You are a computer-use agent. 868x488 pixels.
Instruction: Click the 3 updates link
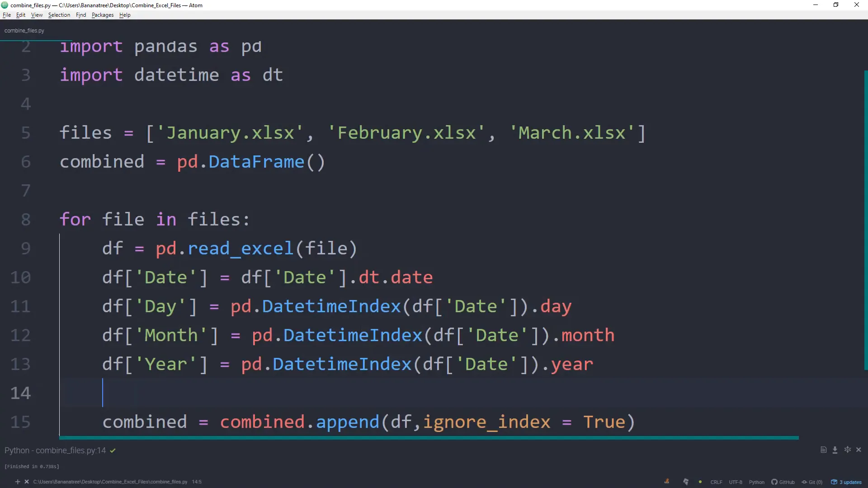[x=850, y=482]
